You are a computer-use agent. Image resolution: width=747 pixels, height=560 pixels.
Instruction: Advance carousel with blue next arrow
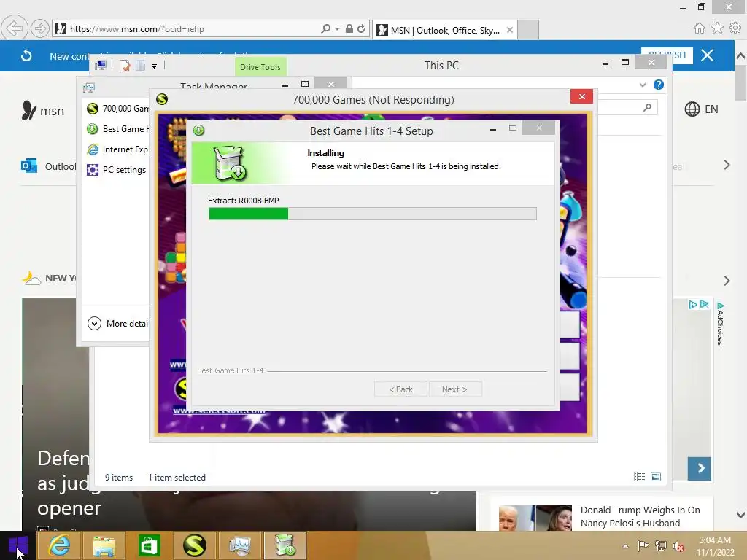click(x=700, y=469)
